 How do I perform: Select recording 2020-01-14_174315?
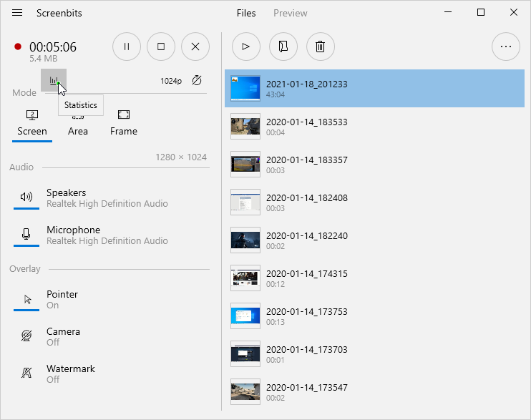click(x=374, y=278)
